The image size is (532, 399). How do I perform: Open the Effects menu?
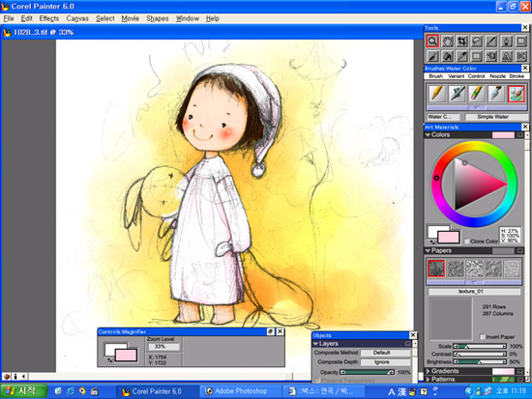click(x=49, y=18)
